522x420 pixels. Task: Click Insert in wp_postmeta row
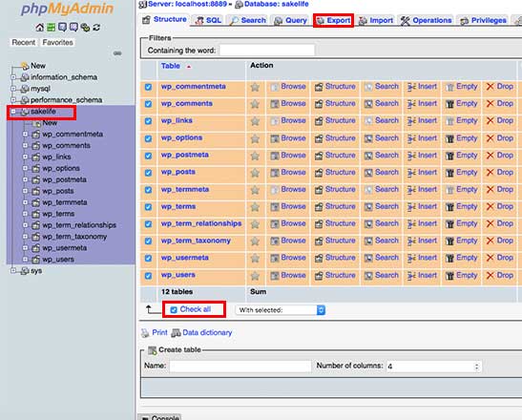422,156
